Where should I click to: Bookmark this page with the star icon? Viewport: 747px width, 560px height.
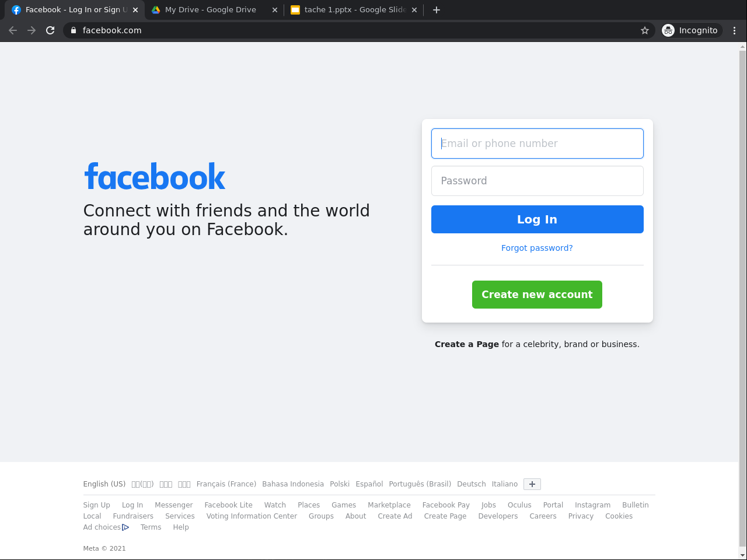[645, 30]
